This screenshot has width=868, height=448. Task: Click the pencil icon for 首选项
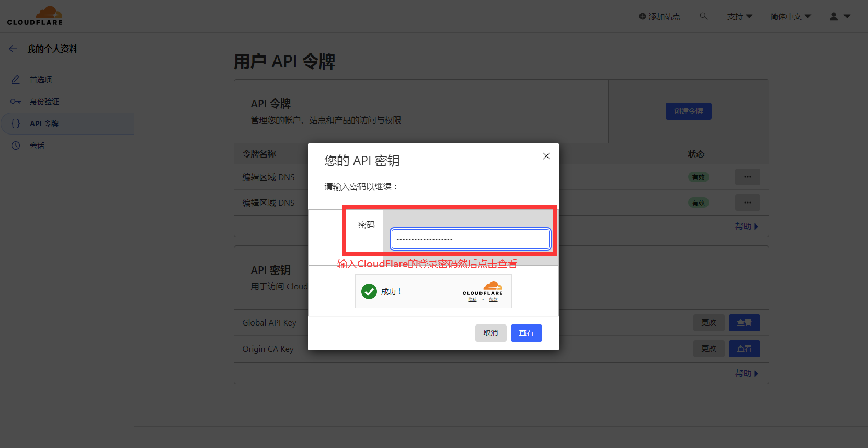click(16, 80)
